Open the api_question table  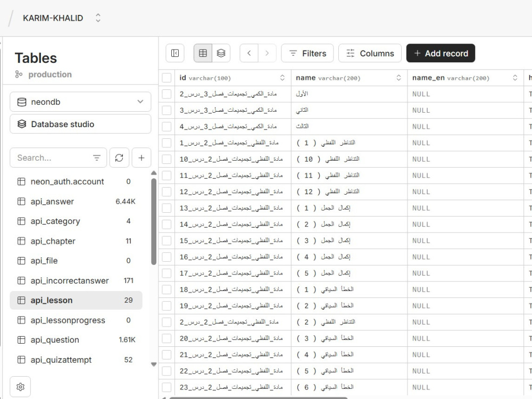click(x=76, y=339)
